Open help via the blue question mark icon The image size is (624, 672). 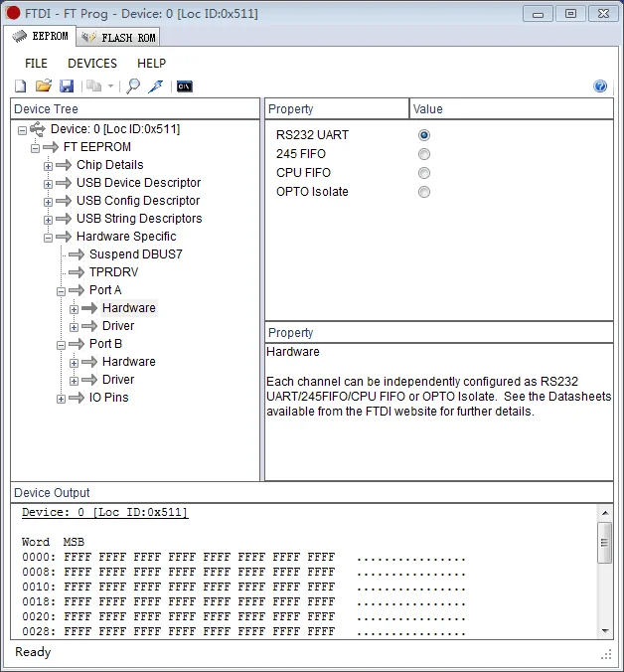coord(600,86)
